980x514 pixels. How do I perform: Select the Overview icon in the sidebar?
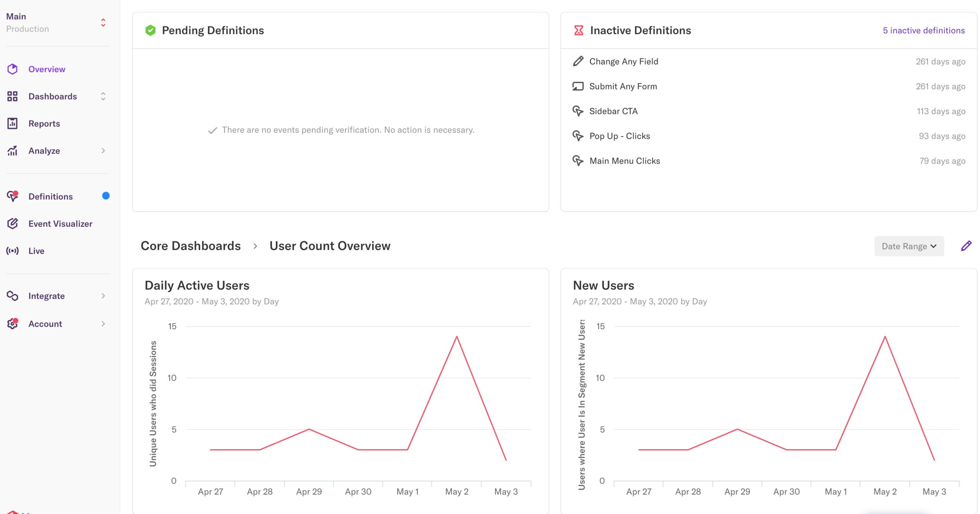pos(12,69)
